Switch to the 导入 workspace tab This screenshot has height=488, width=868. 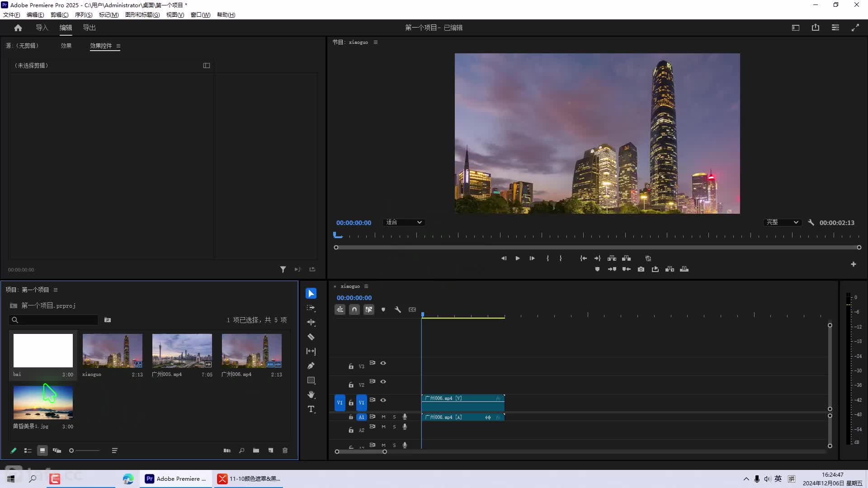tap(42, 28)
